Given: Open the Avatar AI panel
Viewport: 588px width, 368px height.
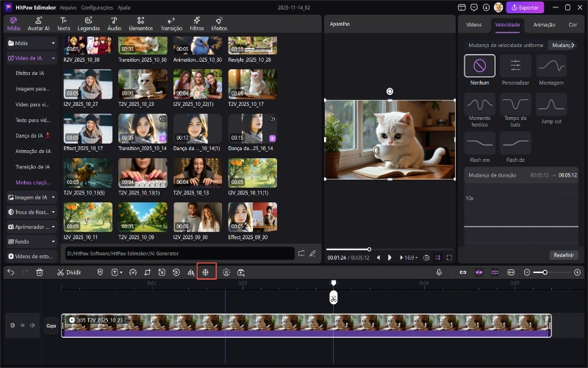Looking at the screenshot, I should click(38, 24).
